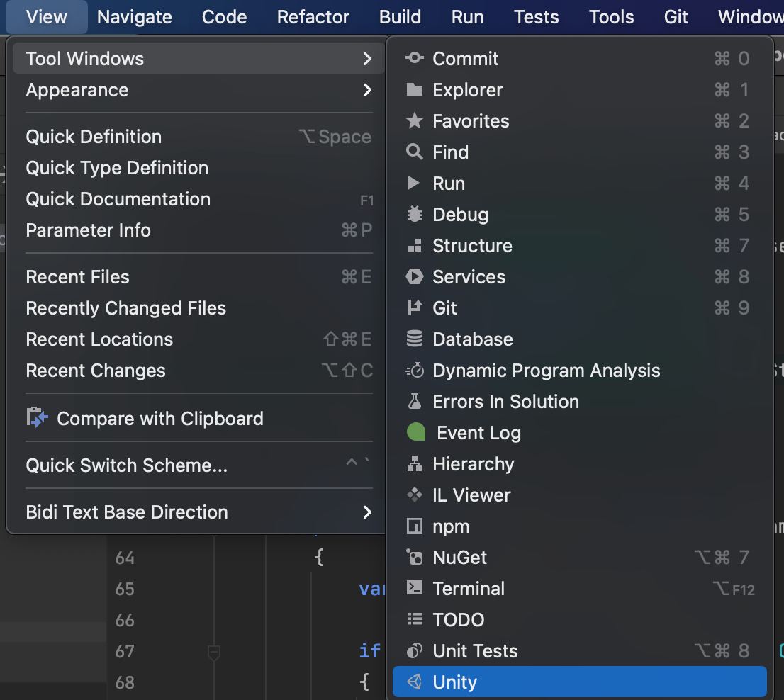This screenshot has width=784, height=700.
Task: Click the Commit tool window icon
Action: (x=415, y=59)
